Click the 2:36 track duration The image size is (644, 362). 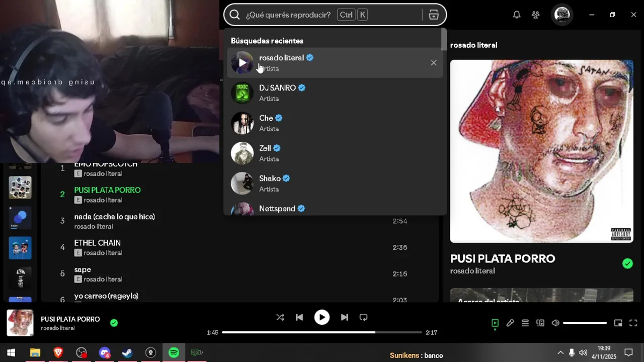click(400, 247)
